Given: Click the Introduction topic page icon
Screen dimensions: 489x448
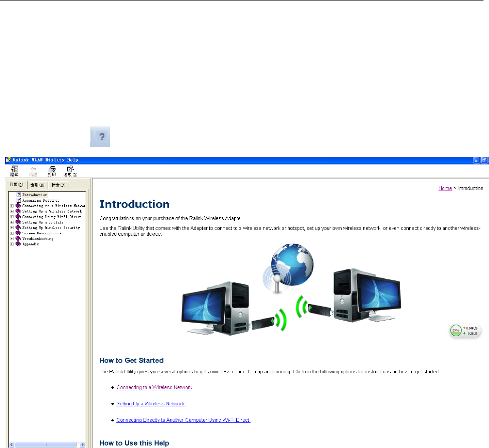Looking at the screenshot, I should click(19, 195).
